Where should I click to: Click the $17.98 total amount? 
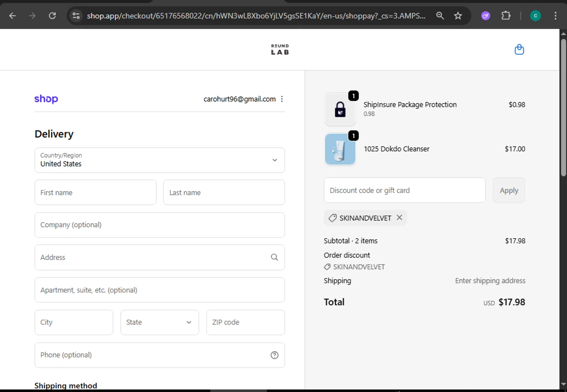tap(512, 302)
